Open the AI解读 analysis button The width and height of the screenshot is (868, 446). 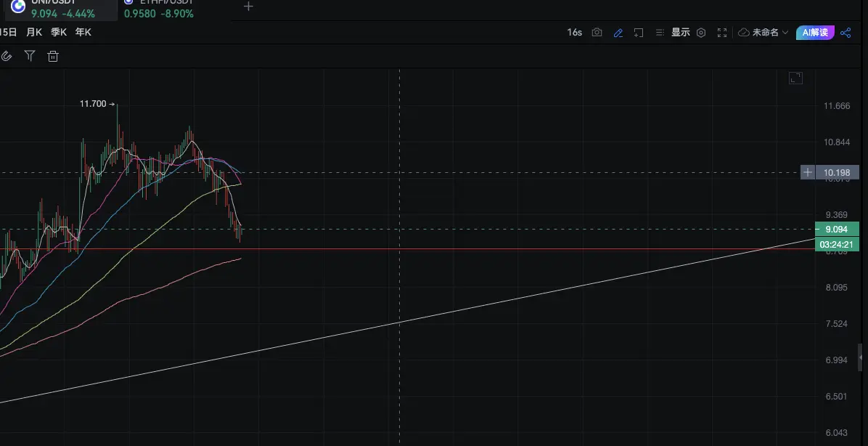pos(815,33)
